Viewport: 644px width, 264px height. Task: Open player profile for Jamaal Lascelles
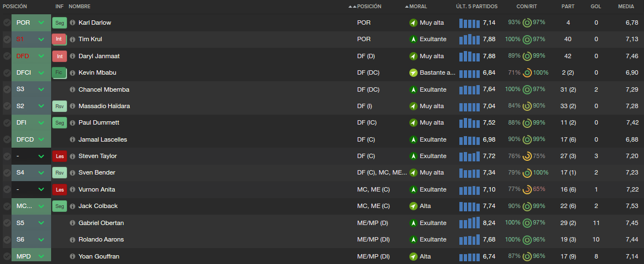[103, 140]
